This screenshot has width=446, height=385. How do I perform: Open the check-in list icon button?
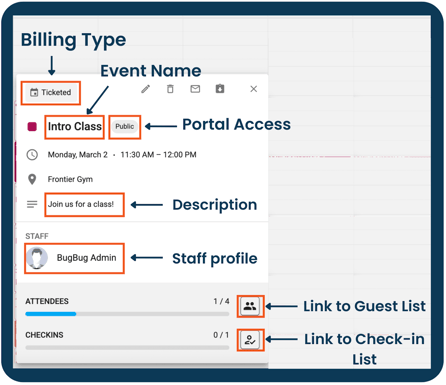[x=250, y=340]
